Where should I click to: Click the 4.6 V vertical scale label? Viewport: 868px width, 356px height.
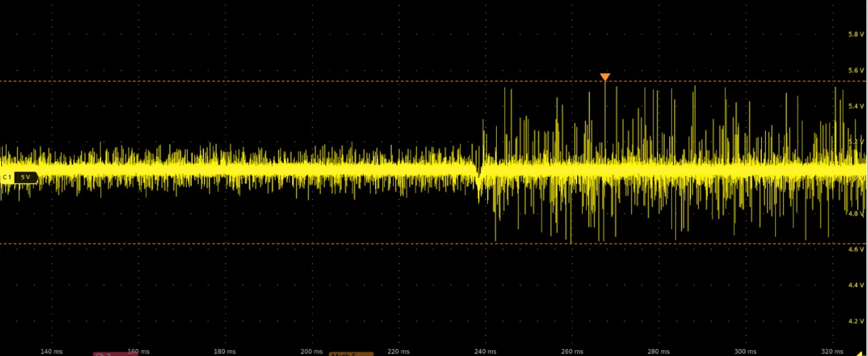click(x=856, y=249)
